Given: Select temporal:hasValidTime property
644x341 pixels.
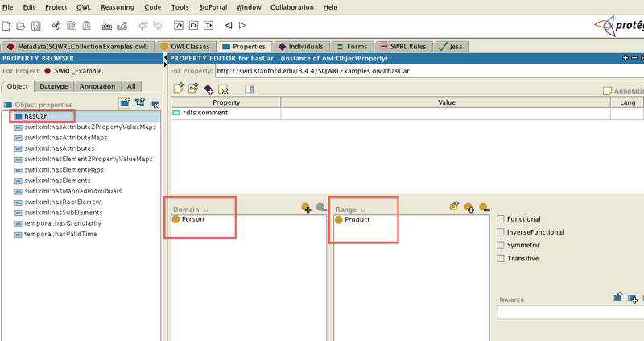Looking at the screenshot, I should (60, 234).
